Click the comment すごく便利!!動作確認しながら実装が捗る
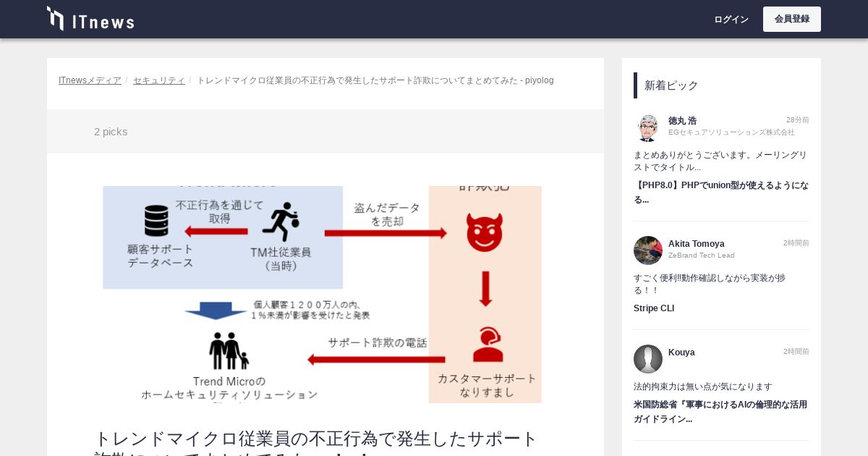Image resolution: width=868 pixels, height=456 pixels. click(x=710, y=284)
